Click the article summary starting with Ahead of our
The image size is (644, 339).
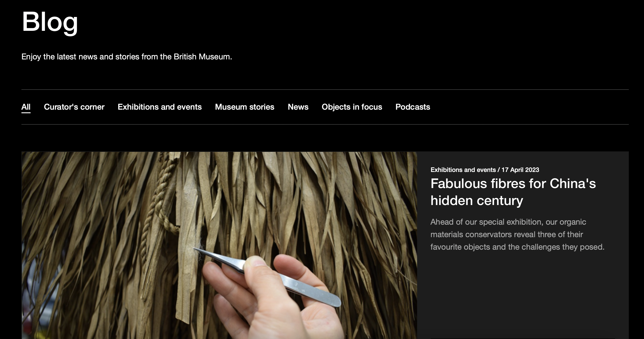pyautogui.click(x=517, y=234)
